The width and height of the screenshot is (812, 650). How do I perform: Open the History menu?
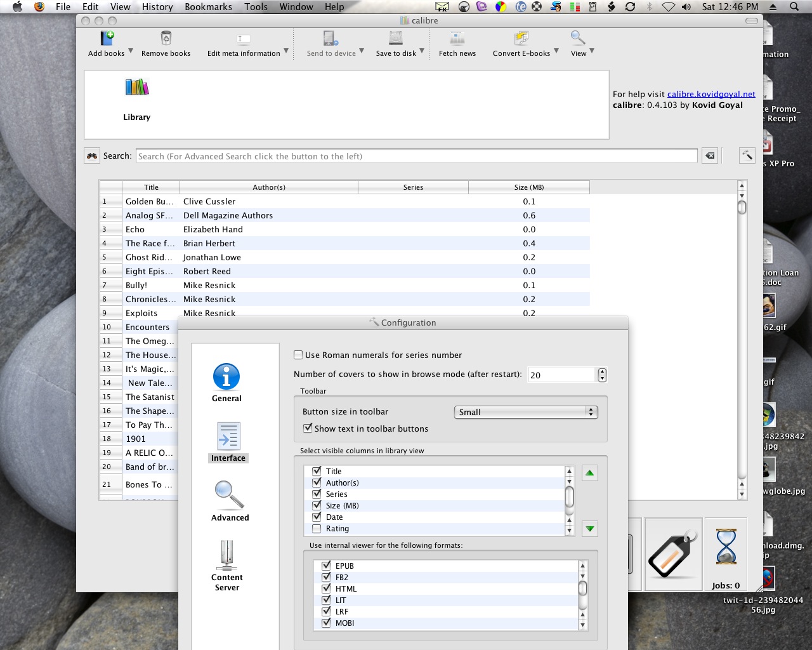click(x=157, y=7)
